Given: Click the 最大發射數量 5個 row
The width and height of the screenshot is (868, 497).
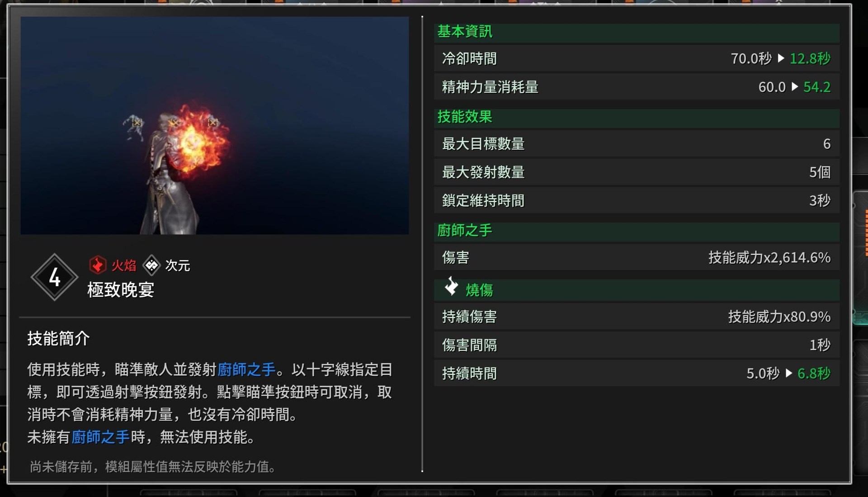Looking at the screenshot, I should 637,172.
